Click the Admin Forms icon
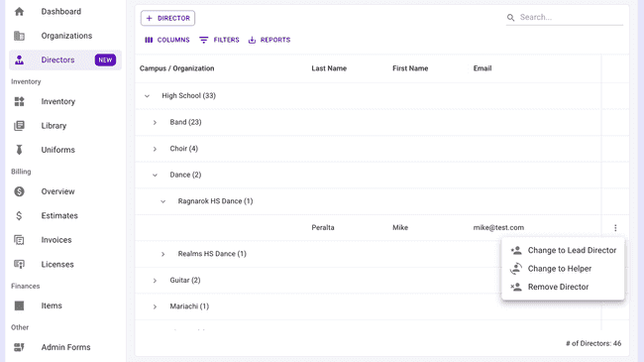Screen dimensions: 644x362 pyautogui.click(x=19, y=347)
